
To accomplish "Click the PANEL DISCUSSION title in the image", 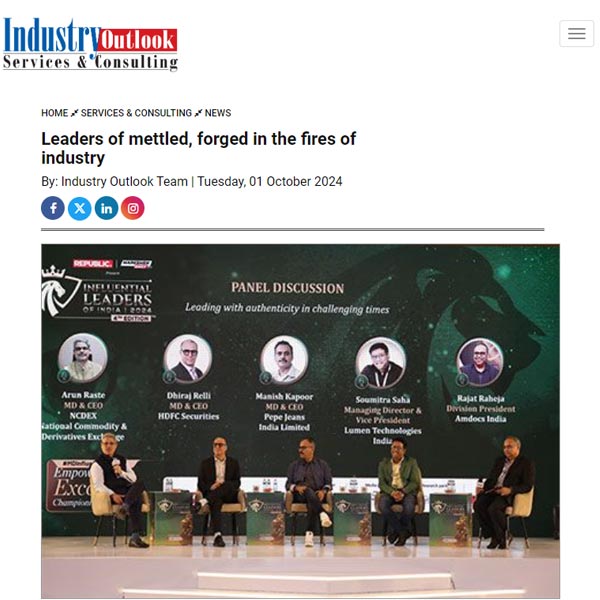I will coord(287,288).
